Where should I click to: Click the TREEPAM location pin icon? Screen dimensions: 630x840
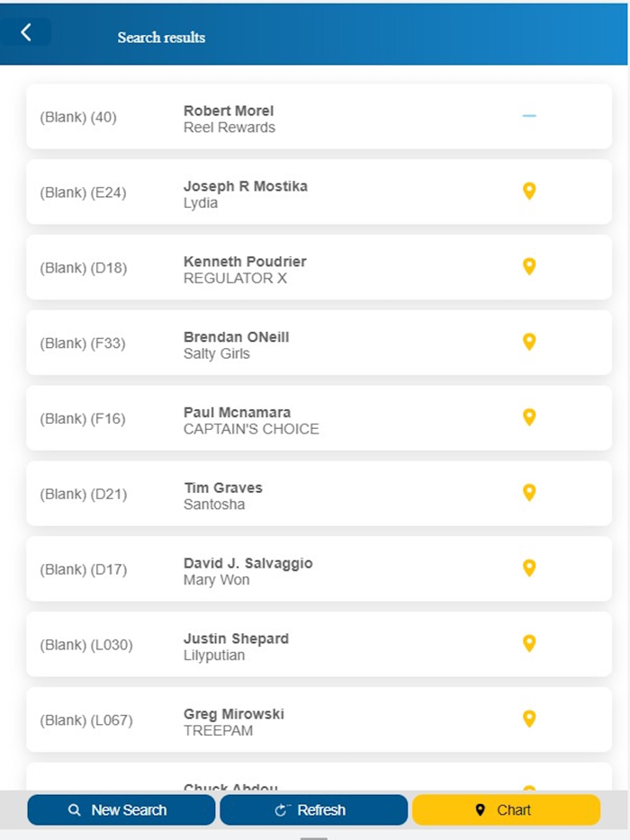pos(529,719)
